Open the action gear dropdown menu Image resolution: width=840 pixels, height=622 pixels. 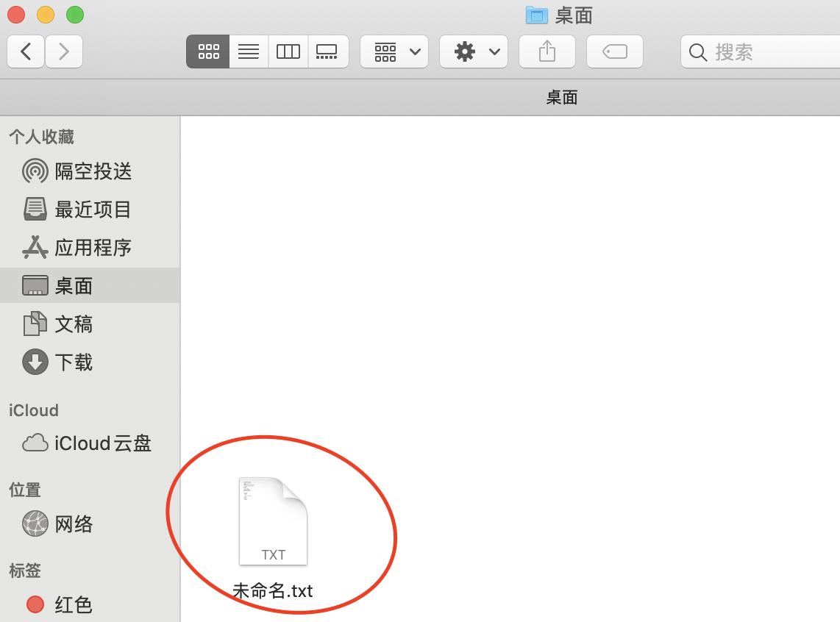pos(473,51)
